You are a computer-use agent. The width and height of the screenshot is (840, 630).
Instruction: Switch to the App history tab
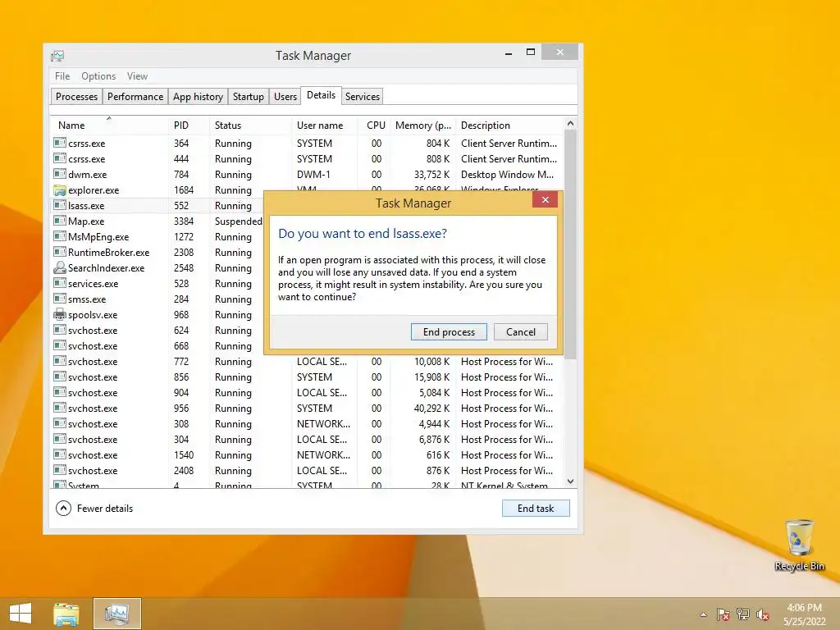pos(198,97)
